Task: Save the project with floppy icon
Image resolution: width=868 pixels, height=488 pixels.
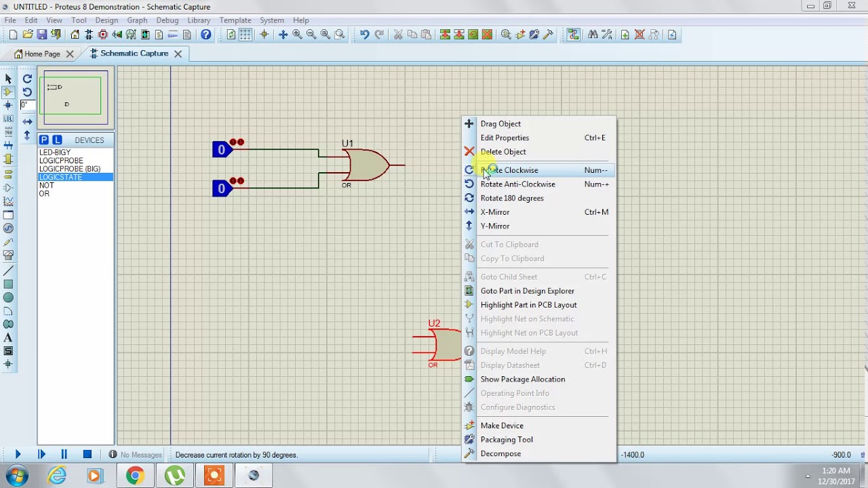Action: click(x=42, y=35)
